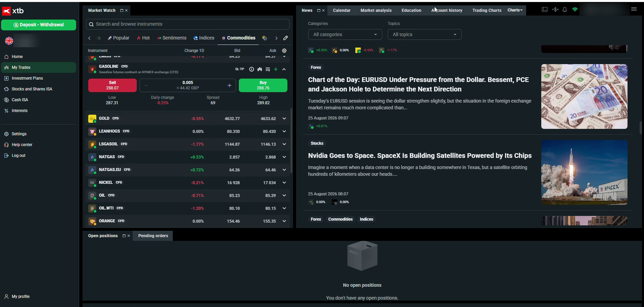The height and width of the screenshot is (307, 644).
Task: Open the Charts dropdown tab
Action: click(x=515, y=10)
